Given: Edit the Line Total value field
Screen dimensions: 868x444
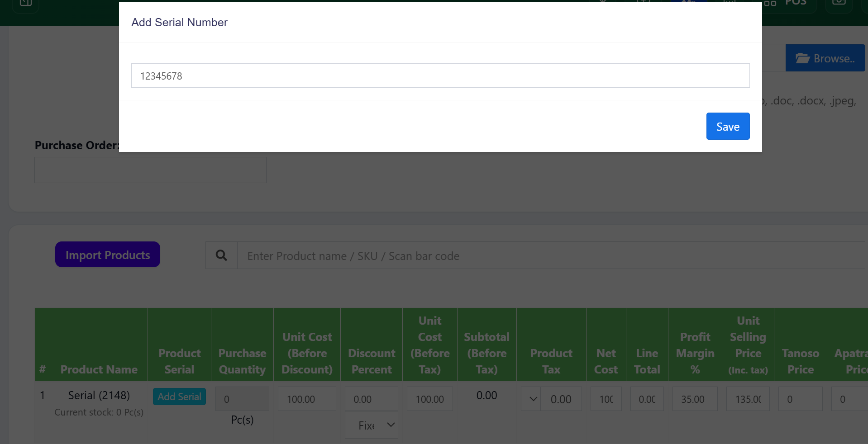Looking at the screenshot, I should point(647,399).
